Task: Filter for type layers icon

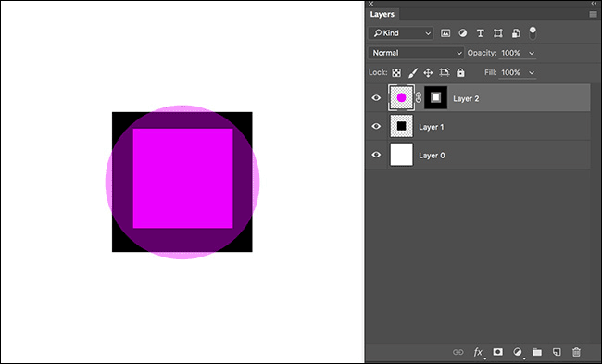Action: pos(480,33)
